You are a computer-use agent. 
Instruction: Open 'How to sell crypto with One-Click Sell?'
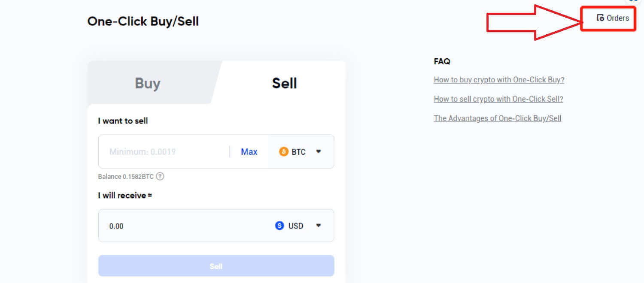498,99
